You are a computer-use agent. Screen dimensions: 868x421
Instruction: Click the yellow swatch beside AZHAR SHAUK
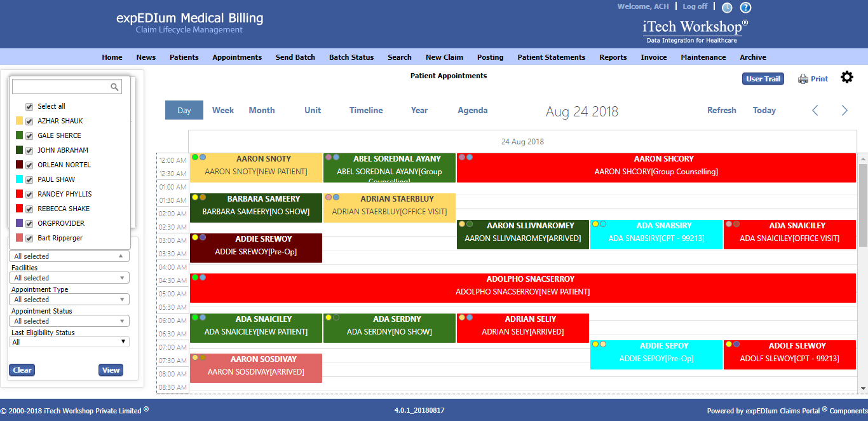[x=18, y=121]
